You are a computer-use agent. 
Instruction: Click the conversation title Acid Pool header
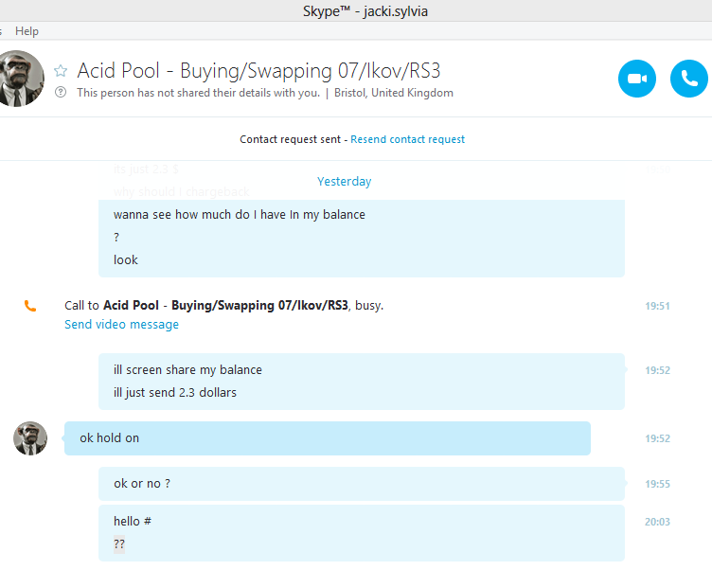258,71
